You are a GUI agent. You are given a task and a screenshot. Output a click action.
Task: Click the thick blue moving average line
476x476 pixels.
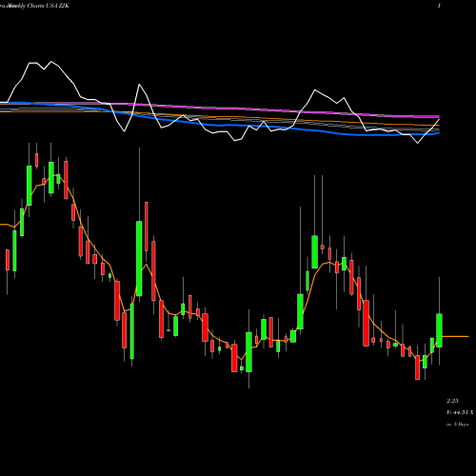(222, 125)
